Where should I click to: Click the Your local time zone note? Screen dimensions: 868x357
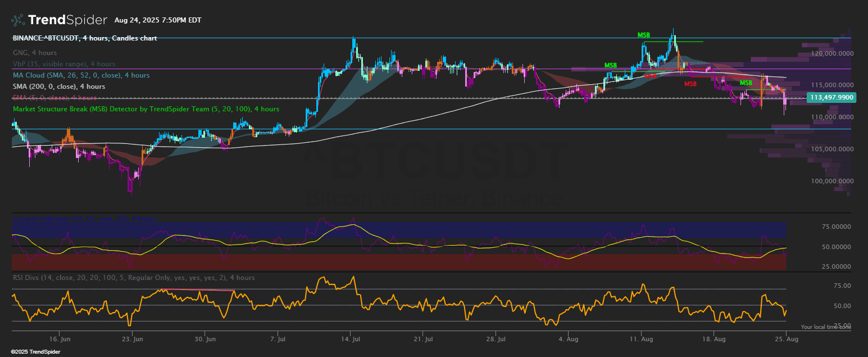(x=825, y=327)
